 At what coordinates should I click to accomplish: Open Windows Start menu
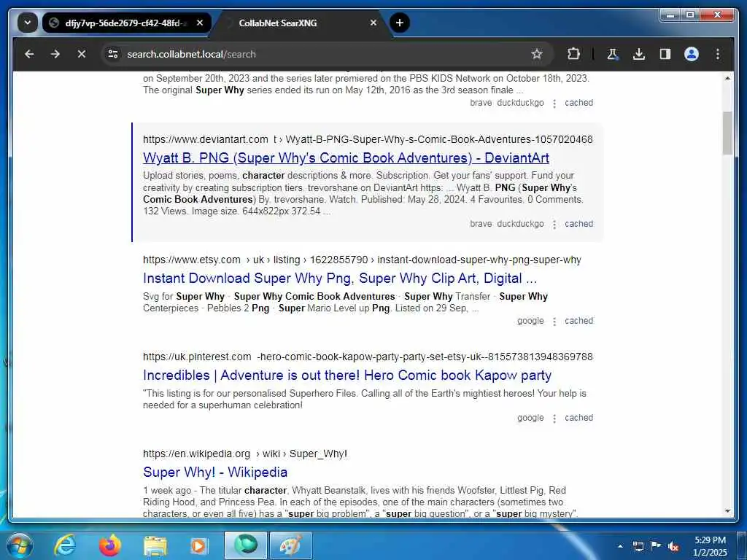(x=19, y=545)
